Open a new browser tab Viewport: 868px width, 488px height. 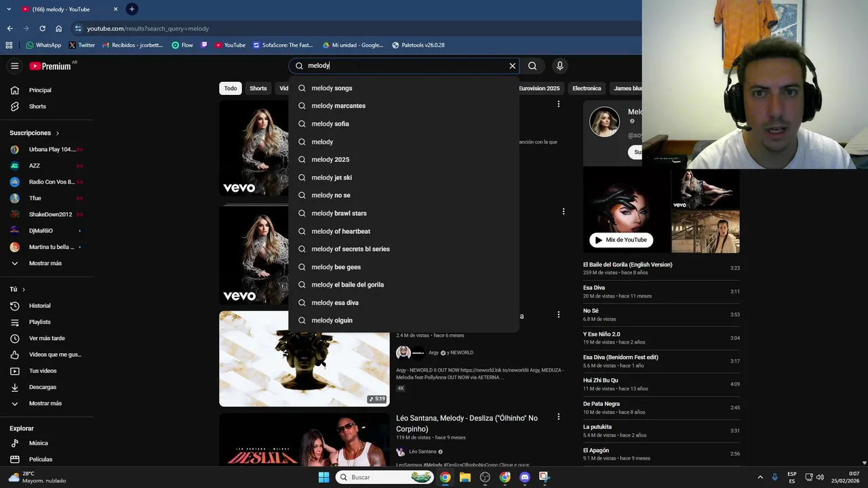tap(132, 9)
